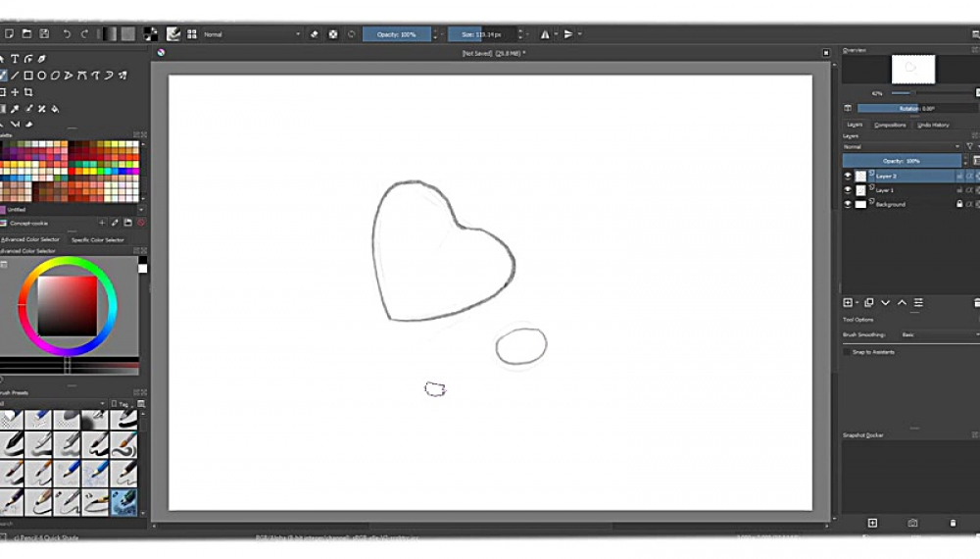Viewport: 980px width, 559px height.
Task: Click the Undo arrow icon
Action: (67, 34)
